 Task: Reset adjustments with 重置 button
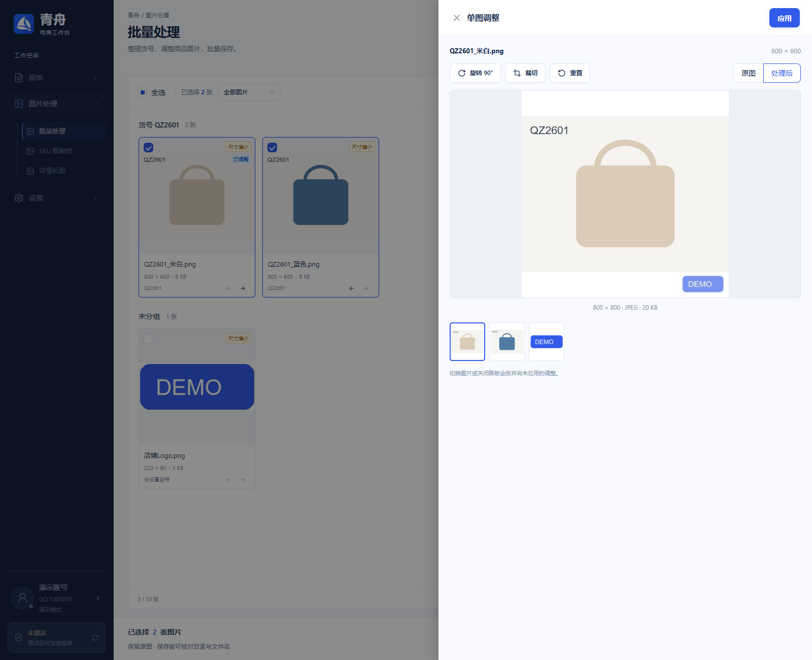[570, 73]
